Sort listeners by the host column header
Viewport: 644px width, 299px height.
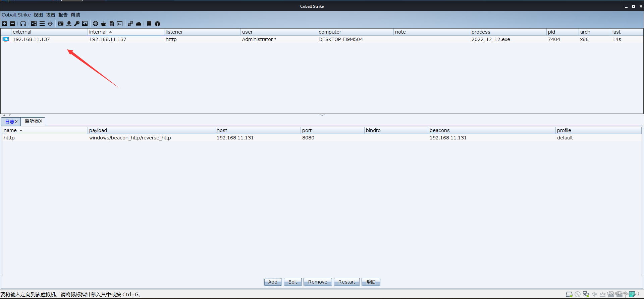[x=258, y=130]
